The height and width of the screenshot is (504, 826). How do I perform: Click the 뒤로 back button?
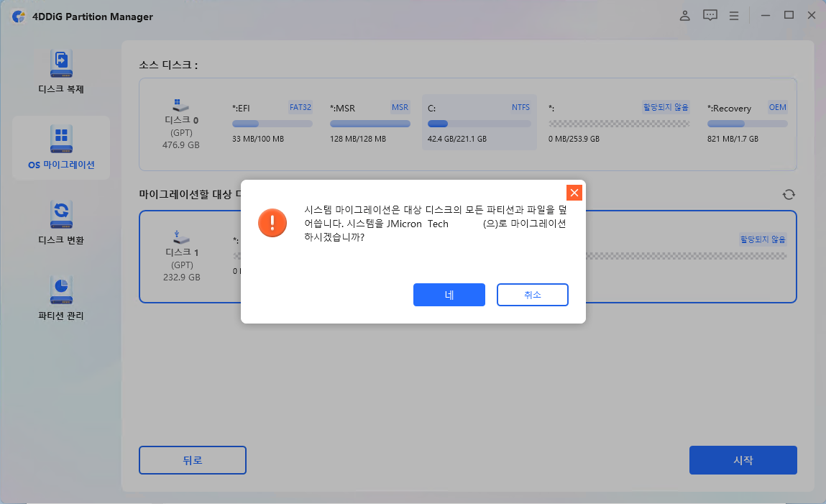click(x=192, y=459)
